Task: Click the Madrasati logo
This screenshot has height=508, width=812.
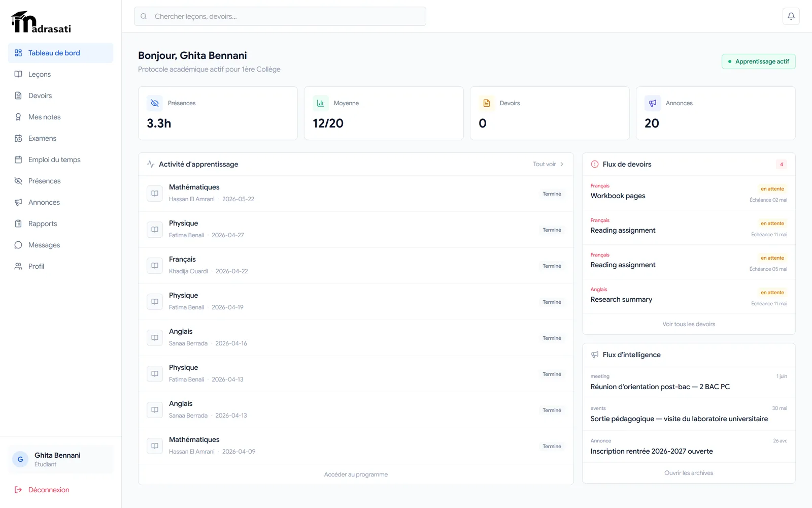Action: point(41,22)
